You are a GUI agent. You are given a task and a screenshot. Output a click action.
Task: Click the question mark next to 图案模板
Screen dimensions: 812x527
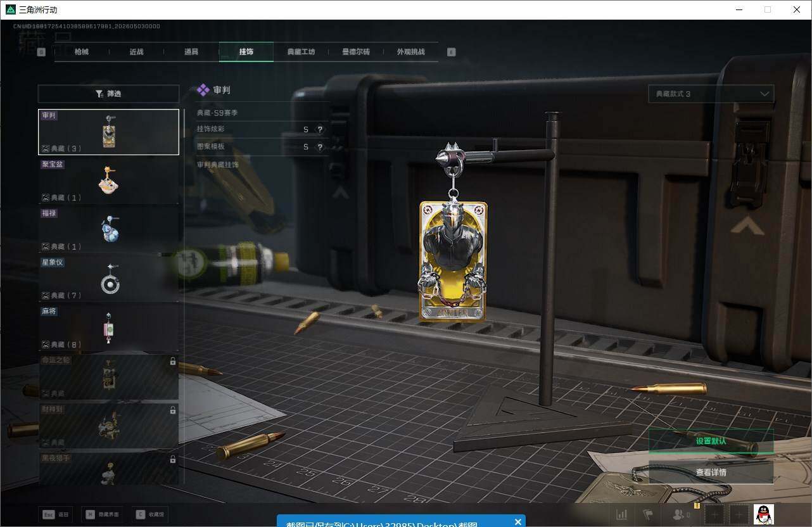[x=320, y=147]
